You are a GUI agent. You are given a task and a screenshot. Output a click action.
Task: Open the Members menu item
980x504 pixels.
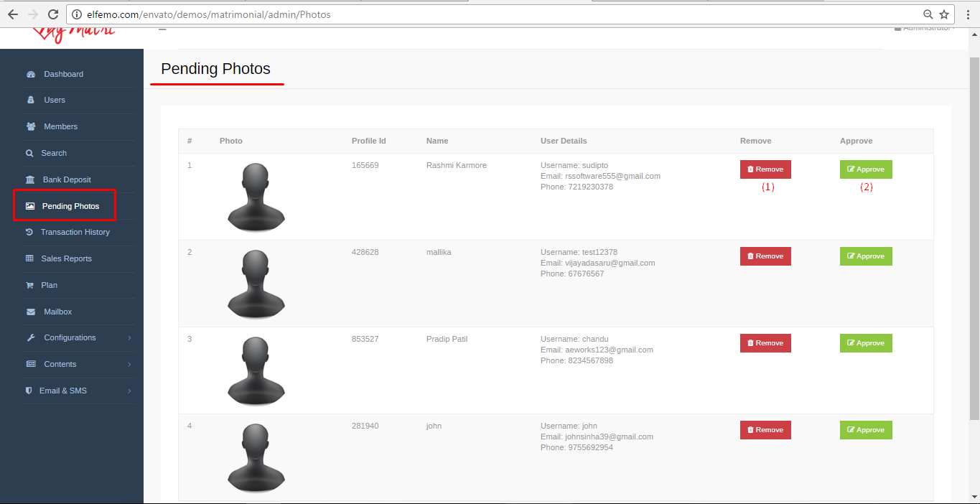pyautogui.click(x=61, y=126)
